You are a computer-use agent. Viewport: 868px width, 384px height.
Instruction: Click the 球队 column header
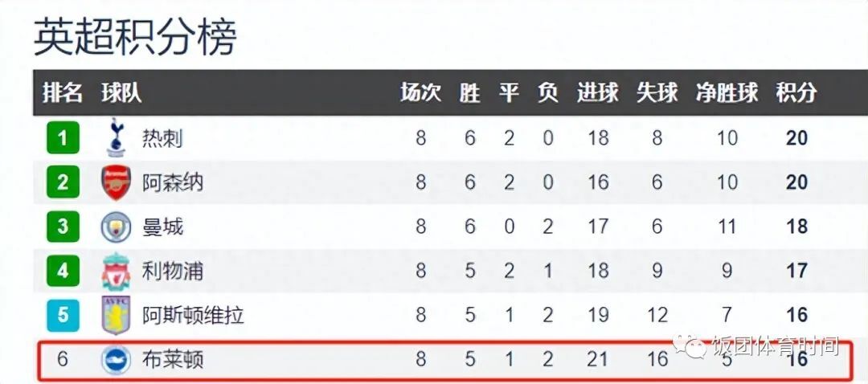(121, 93)
